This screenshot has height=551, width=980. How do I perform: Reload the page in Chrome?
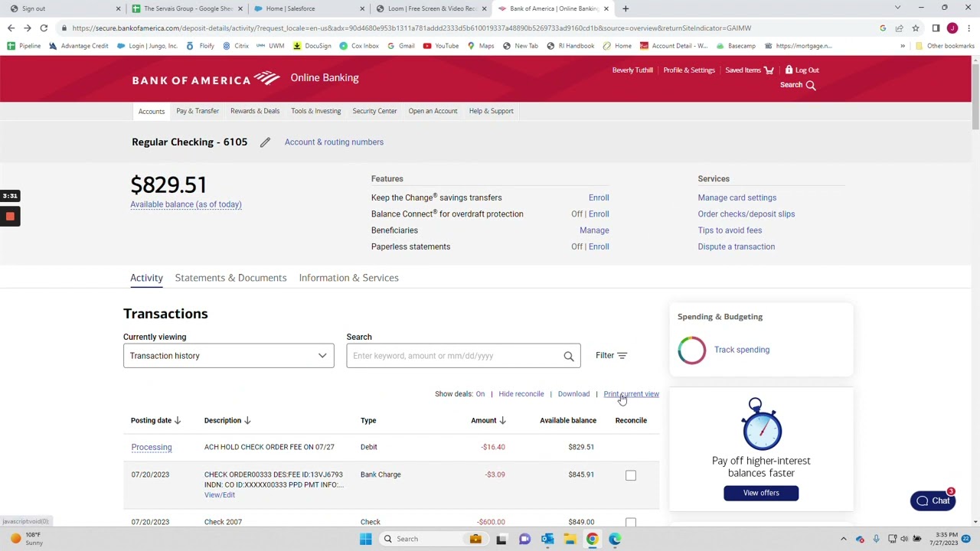[44, 28]
